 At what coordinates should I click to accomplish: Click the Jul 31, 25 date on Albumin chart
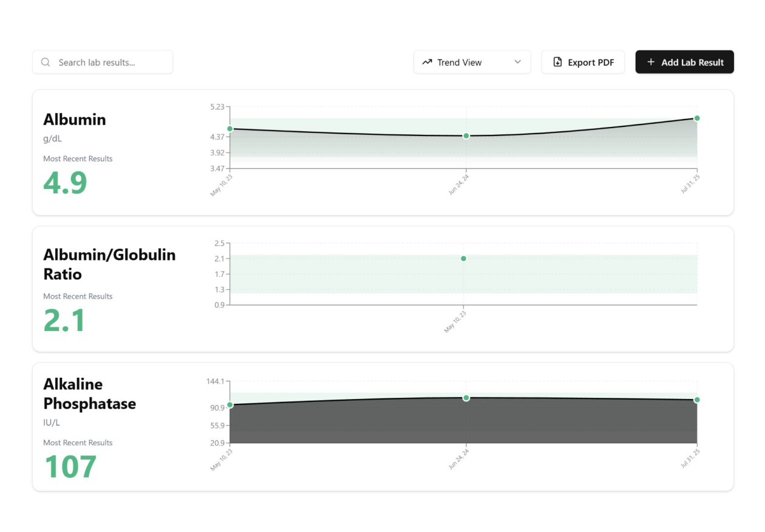(690, 183)
